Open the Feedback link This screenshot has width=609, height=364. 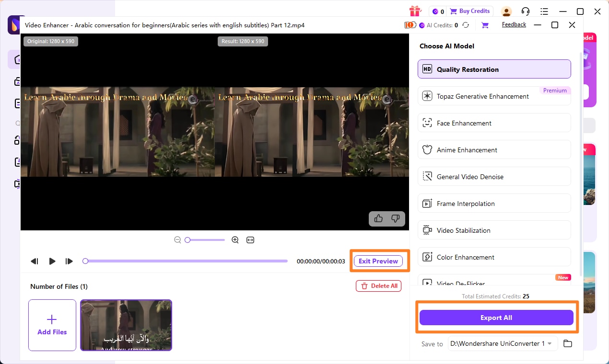(514, 24)
